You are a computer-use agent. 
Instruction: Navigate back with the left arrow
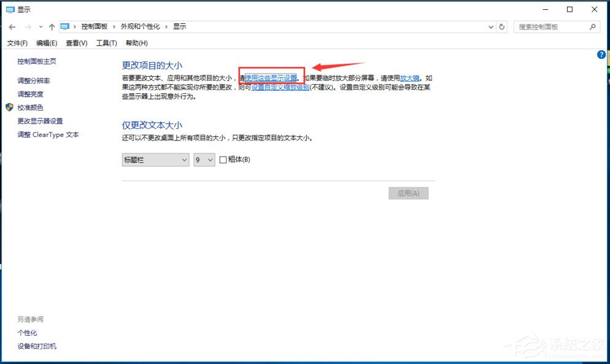(12, 26)
